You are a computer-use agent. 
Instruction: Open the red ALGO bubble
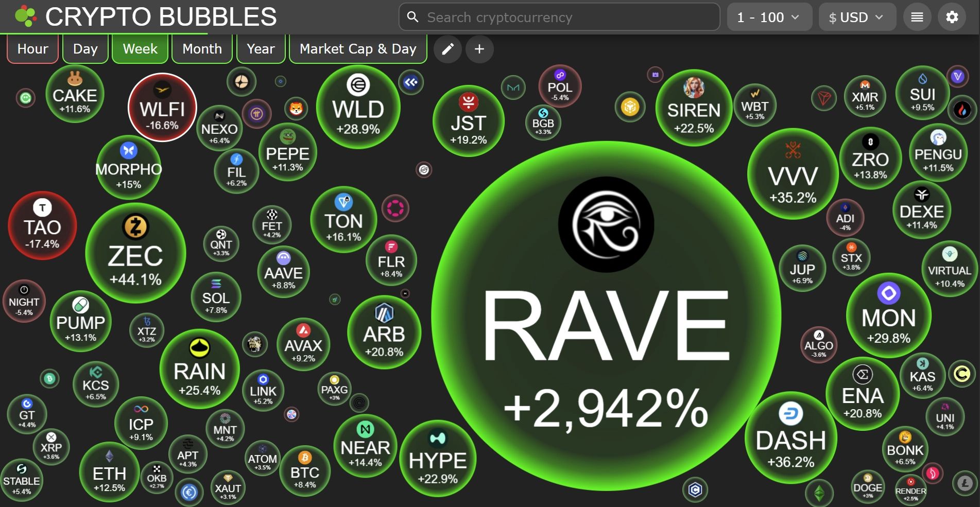coord(819,344)
